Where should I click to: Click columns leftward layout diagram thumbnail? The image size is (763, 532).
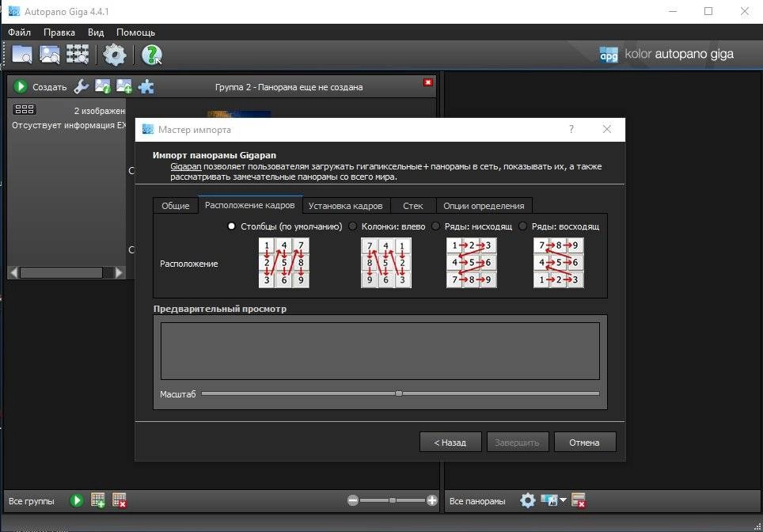coord(386,263)
